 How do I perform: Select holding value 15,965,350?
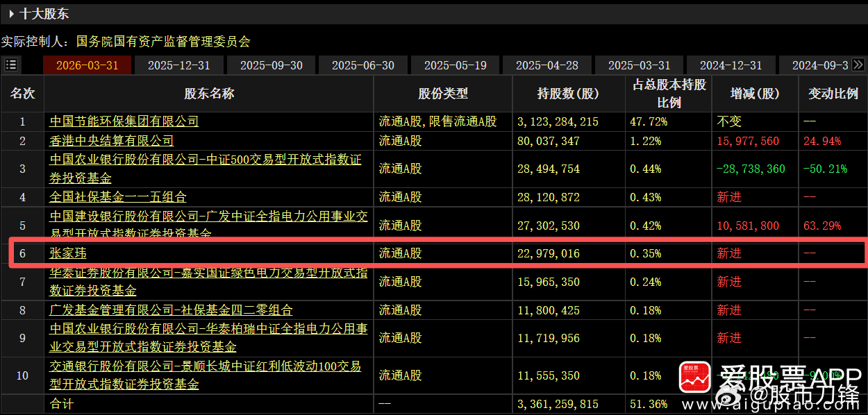click(548, 282)
